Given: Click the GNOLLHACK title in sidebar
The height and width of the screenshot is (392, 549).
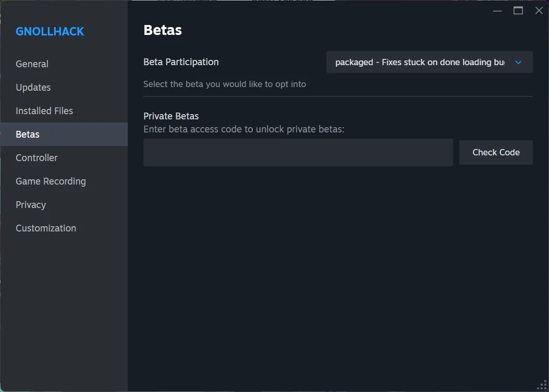Looking at the screenshot, I should pos(50,31).
